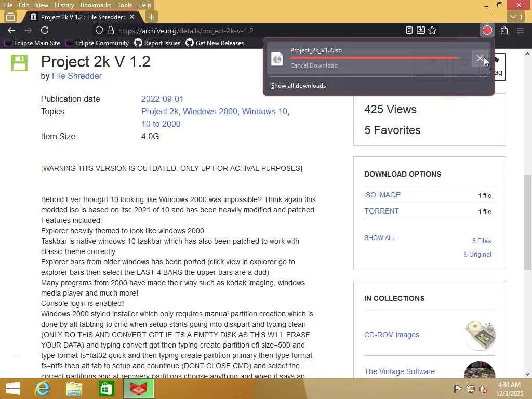Click the downloads arrow icon in address bar

click(x=421, y=31)
